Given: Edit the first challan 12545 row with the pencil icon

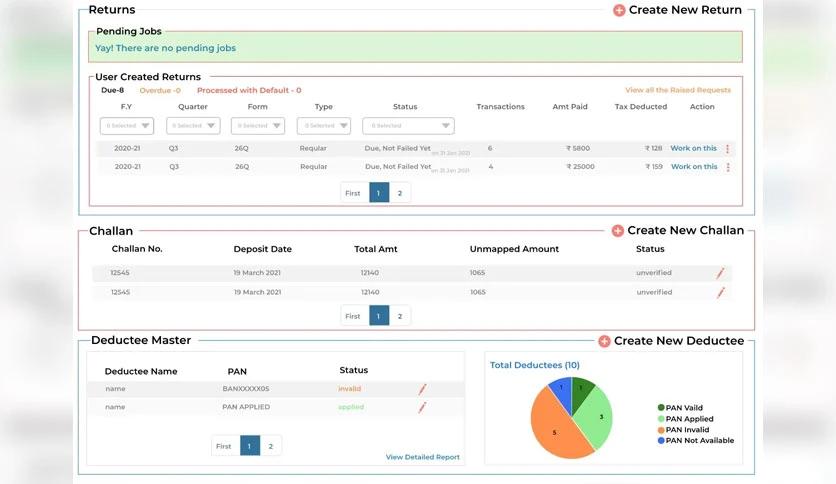Looking at the screenshot, I should tap(720, 273).
